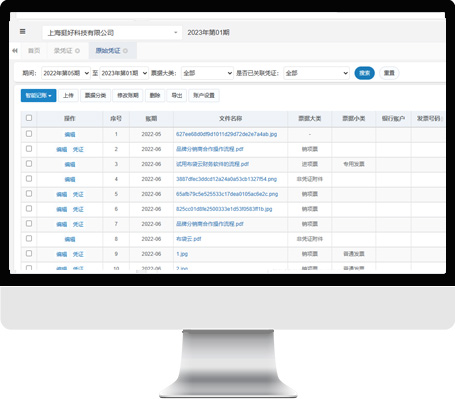
Task: Open file 试用布袋云财务软件的流程.pdf
Action: pos(212,164)
